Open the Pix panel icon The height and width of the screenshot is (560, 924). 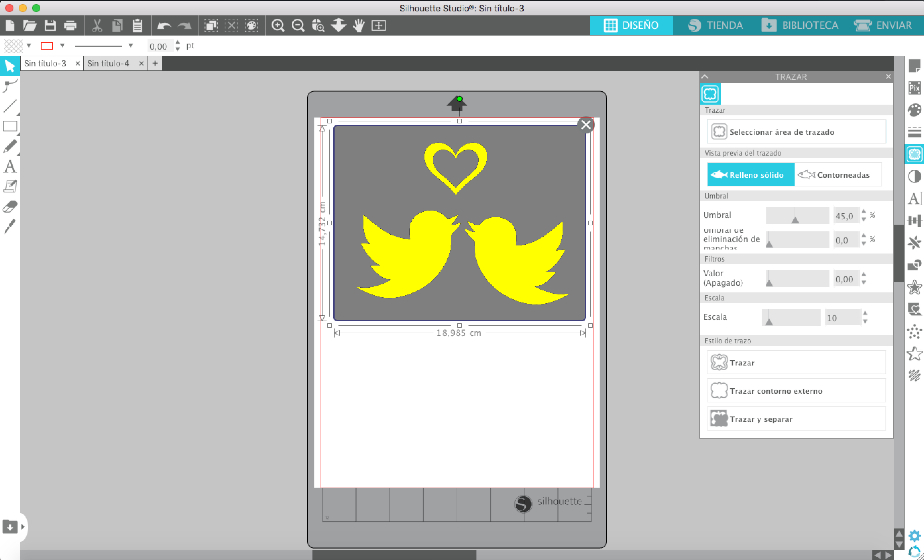point(914,88)
